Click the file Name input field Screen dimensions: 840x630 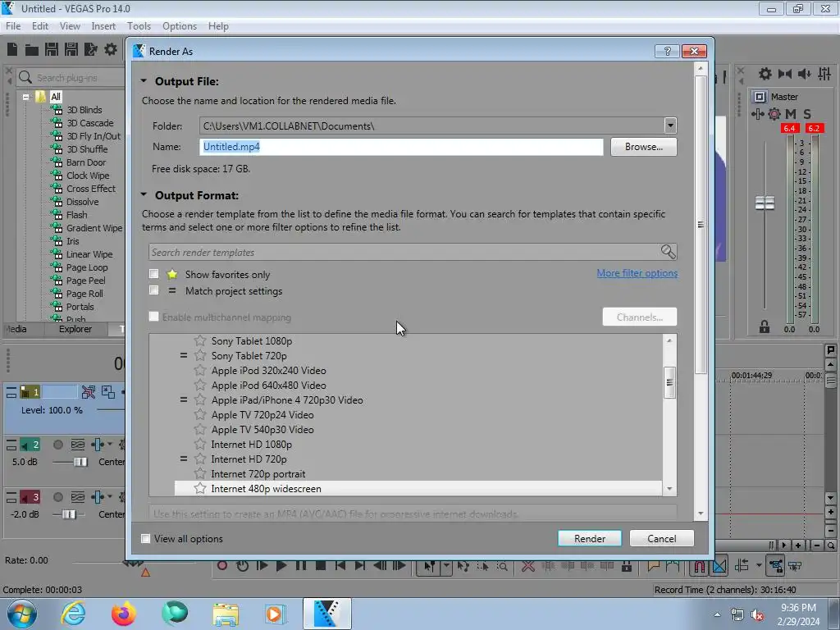click(x=401, y=147)
